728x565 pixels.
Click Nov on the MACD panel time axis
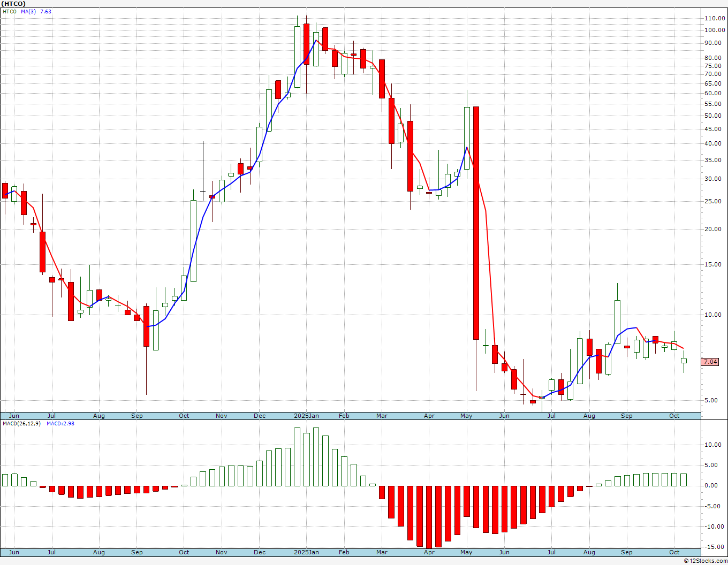tap(222, 552)
